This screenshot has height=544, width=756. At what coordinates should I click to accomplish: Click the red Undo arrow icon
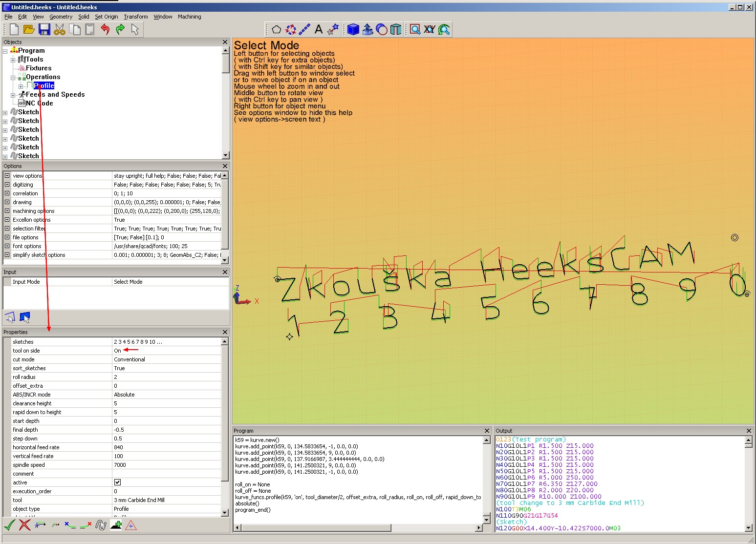[x=105, y=30]
